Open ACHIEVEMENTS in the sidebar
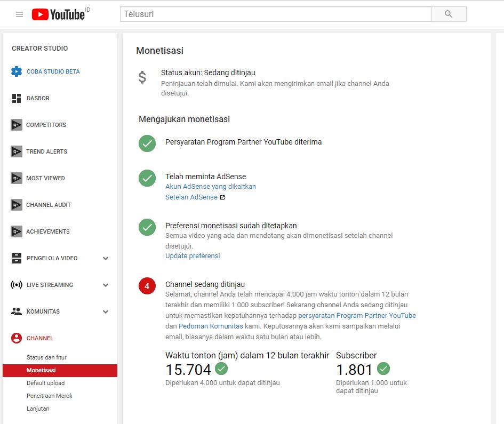Image resolution: width=504 pixels, height=424 pixels. 48,232
